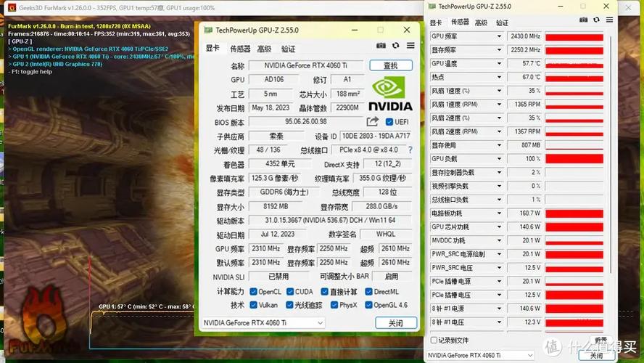
Task: Switch to 传感器 tab in front GPU-Z window
Action: (x=240, y=49)
